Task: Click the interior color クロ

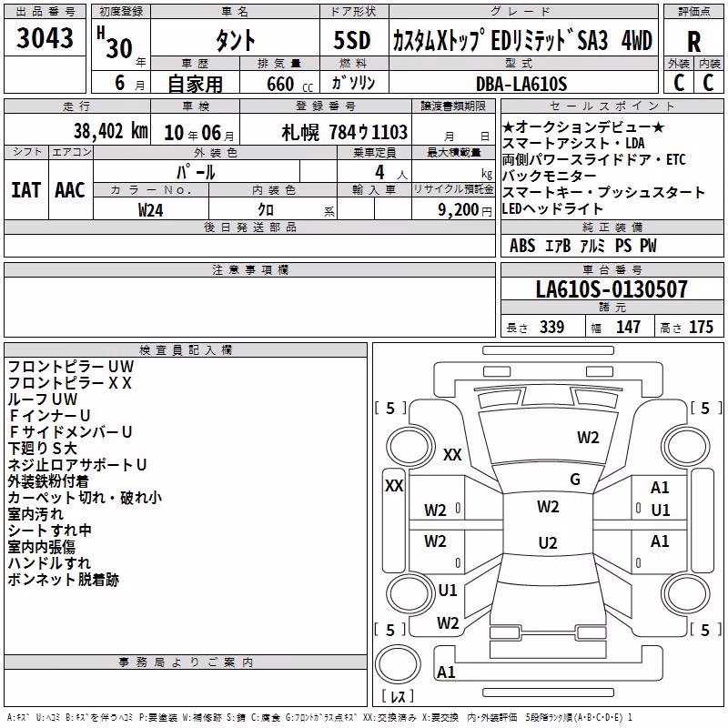Action: [x=266, y=210]
